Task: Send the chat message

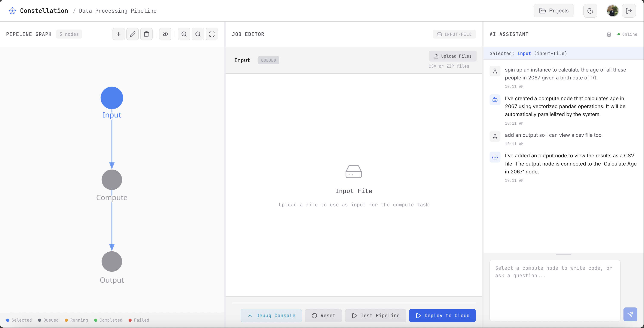Action: pos(630,314)
